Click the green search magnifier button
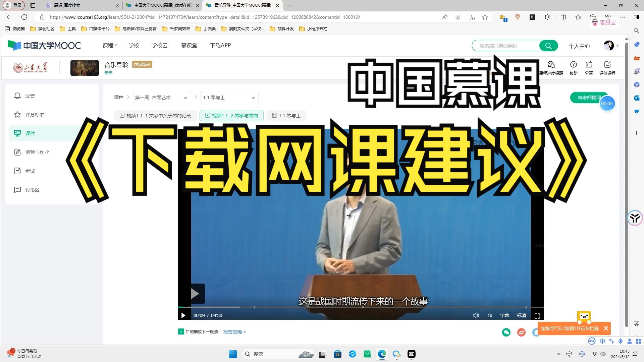 click(548, 46)
